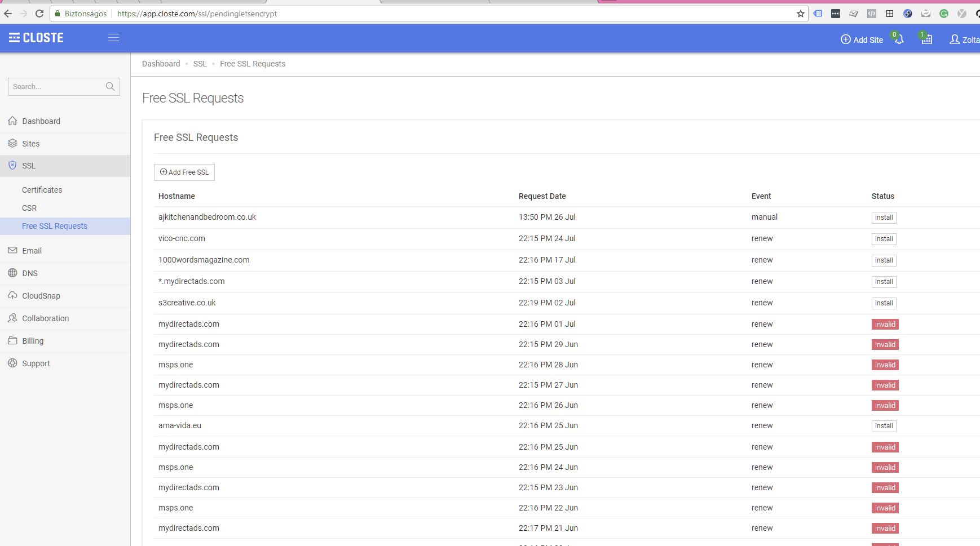Select hostname ajkitchenandbedroom.co.uk
This screenshot has width=980, height=546.
207,217
